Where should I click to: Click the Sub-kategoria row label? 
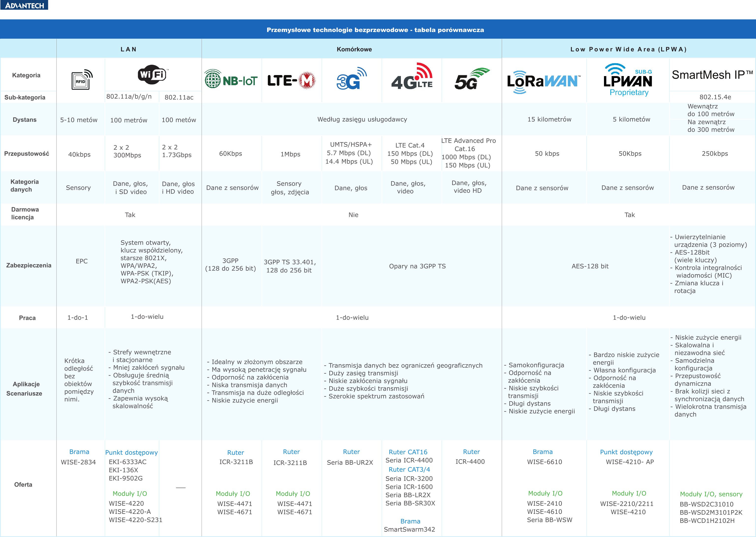(25, 97)
